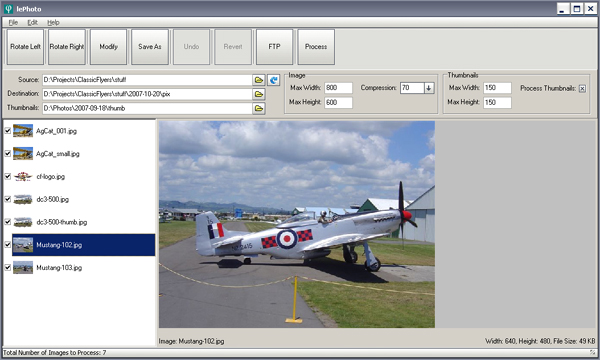The height and width of the screenshot is (360, 600).
Task: Uncheck the AgCat_small.jpg checkbox
Action: point(7,153)
